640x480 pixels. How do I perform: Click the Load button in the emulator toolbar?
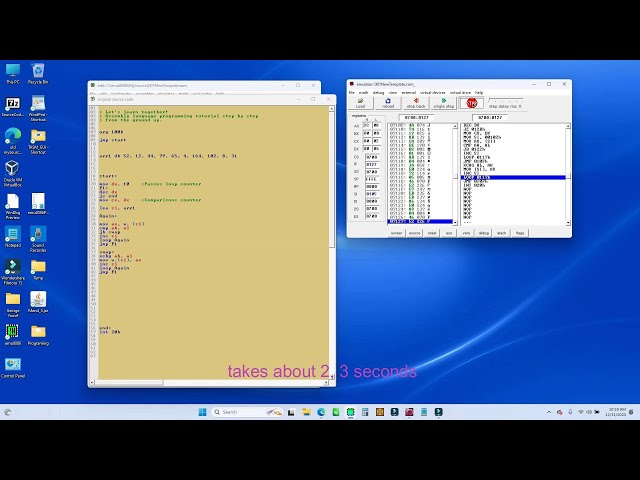pos(360,103)
